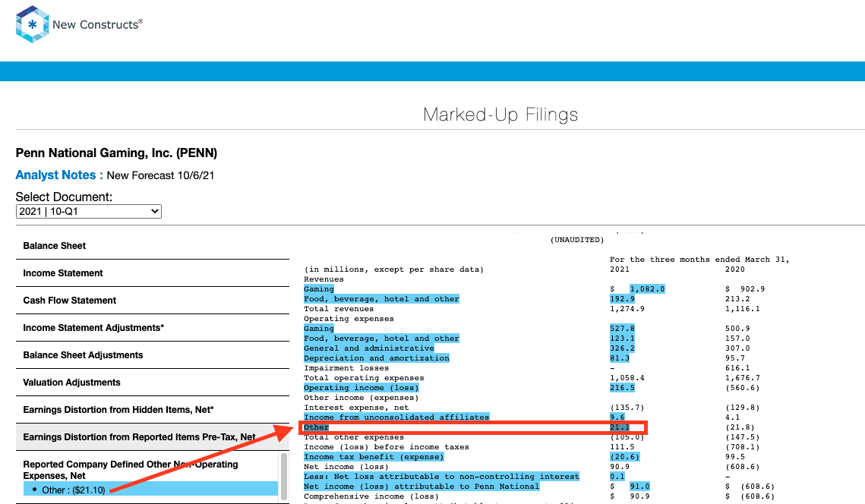The width and height of the screenshot is (865, 504).
Task: Click Net income attributable to Penn National
Action: point(421,487)
